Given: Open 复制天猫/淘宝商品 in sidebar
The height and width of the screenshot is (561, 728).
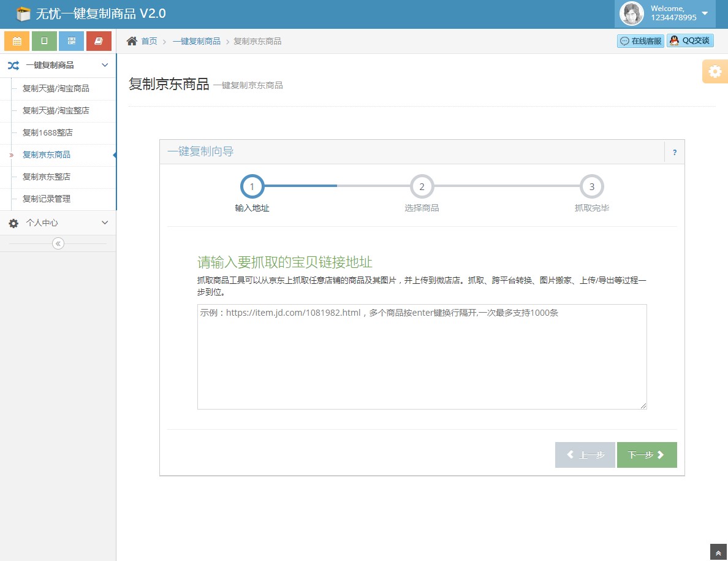Looking at the screenshot, I should pos(56,88).
